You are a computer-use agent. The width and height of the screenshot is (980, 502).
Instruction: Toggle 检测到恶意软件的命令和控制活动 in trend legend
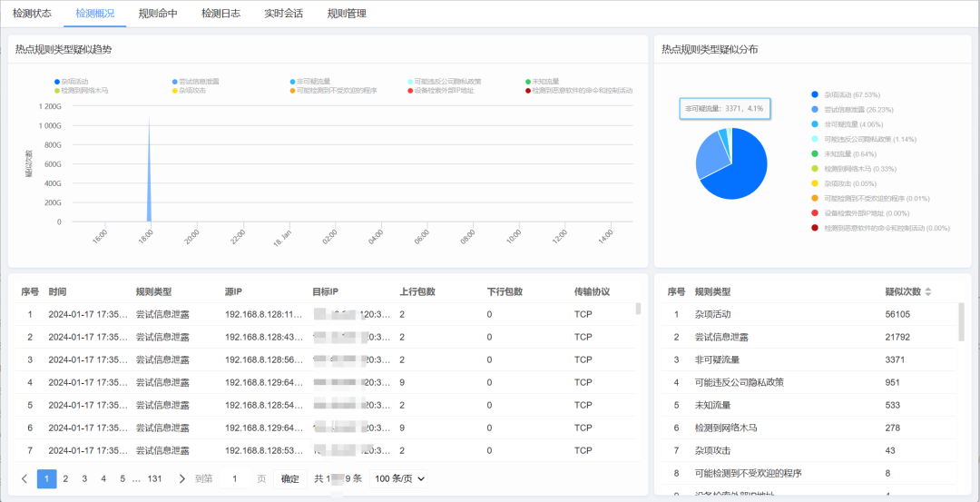(579, 91)
